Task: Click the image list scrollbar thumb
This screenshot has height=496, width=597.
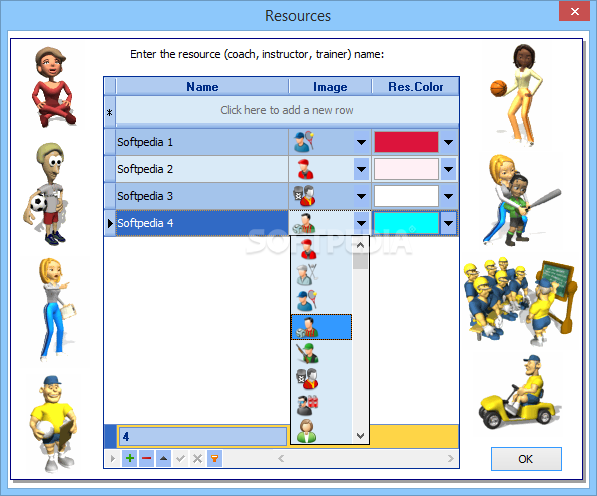Action: [360, 261]
